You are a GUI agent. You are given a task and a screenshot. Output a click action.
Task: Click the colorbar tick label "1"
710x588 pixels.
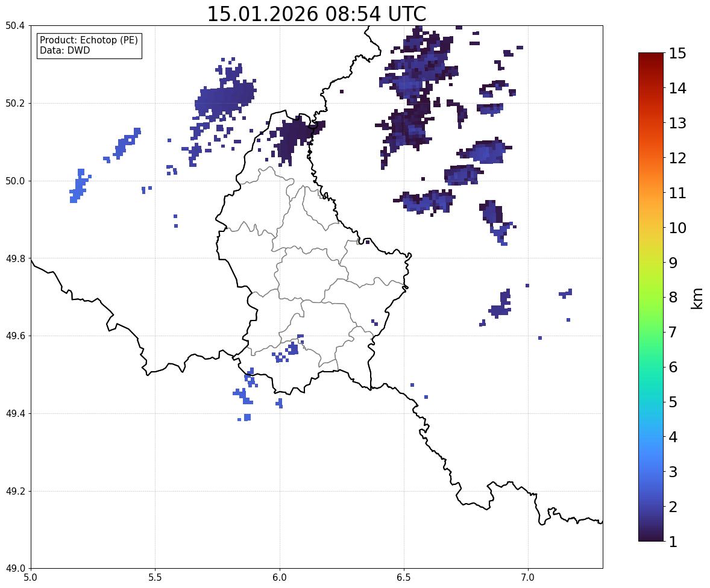[673, 542]
